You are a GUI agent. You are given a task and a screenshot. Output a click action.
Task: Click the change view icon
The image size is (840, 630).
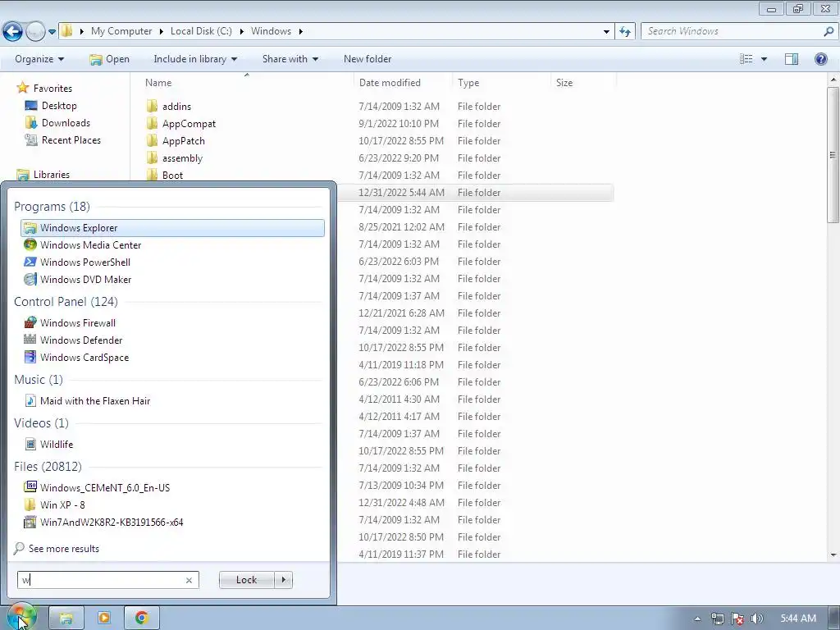point(746,59)
